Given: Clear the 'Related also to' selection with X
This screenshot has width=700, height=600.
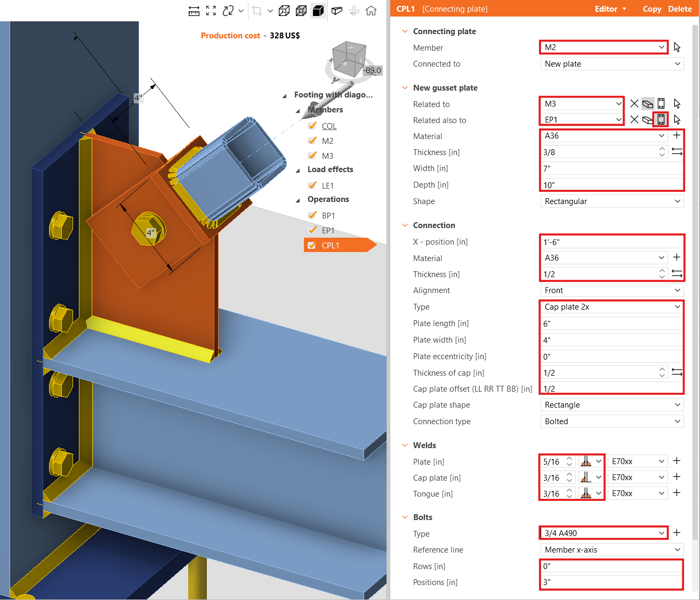Looking at the screenshot, I should tap(634, 120).
